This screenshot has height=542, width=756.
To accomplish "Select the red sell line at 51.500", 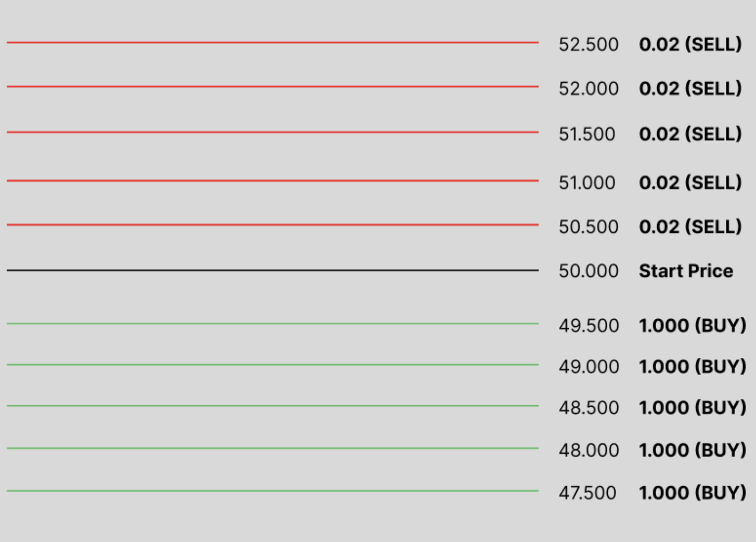I will pyautogui.click(x=272, y=132).
